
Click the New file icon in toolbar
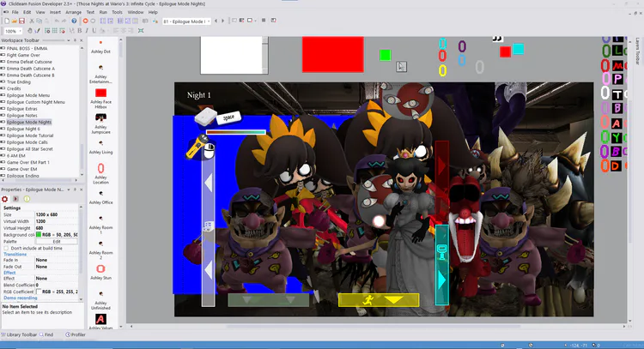pyautogui.click(x=7, y=21)
